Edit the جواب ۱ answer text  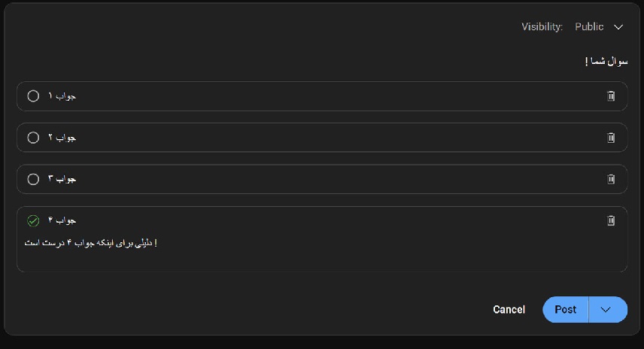pos(62,96)
